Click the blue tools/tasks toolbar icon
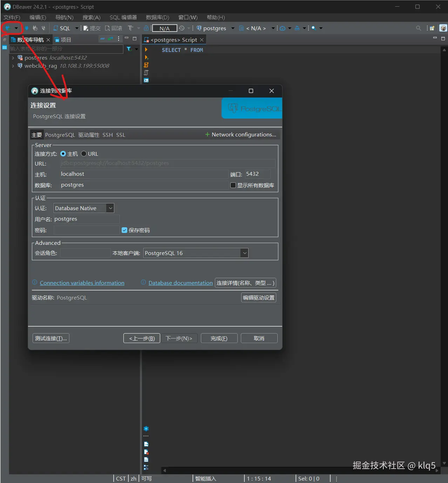The image size is (448, 483). (297, 28)
